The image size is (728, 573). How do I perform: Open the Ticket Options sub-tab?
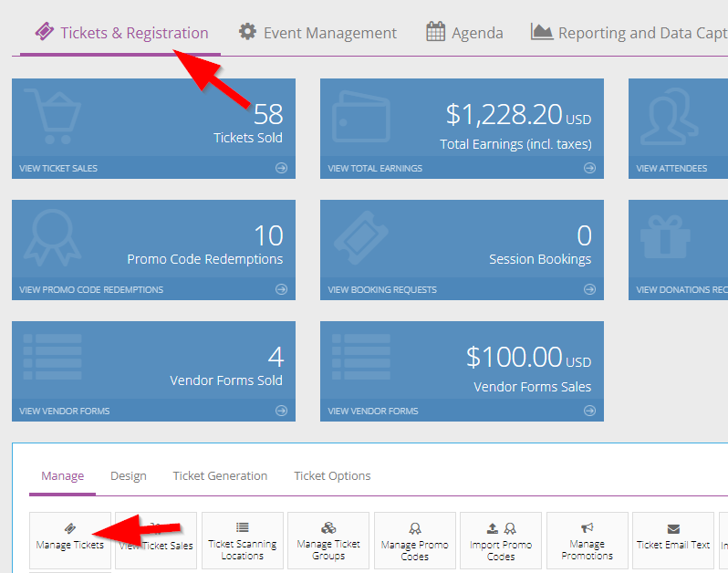pyautogui.click(x=332, y=476)
